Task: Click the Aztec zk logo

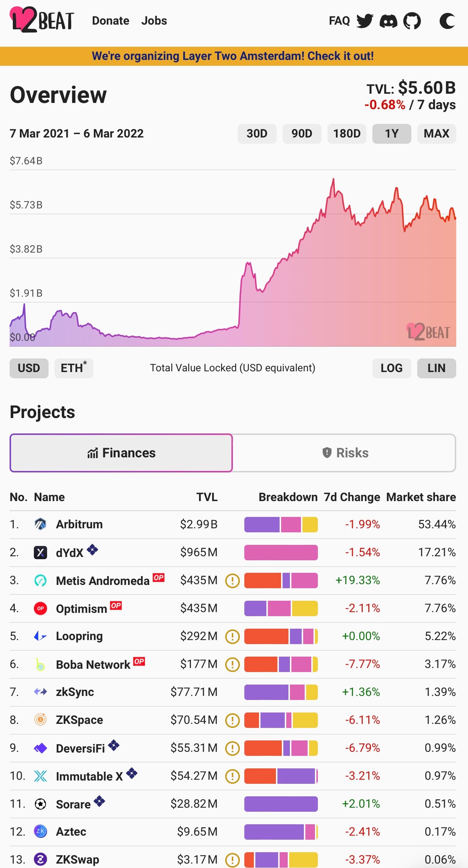Action: 40,831
